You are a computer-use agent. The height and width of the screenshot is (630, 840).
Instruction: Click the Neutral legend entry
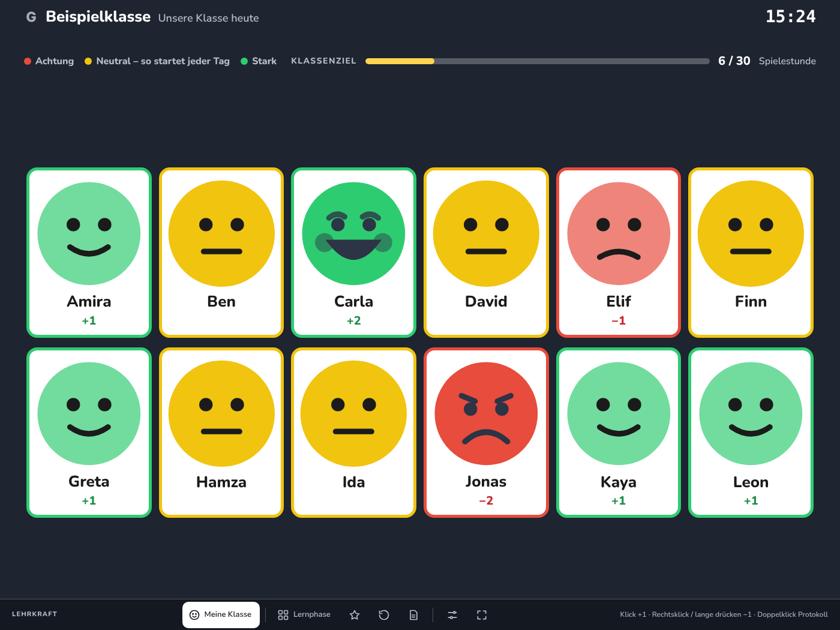click(157, 61)
